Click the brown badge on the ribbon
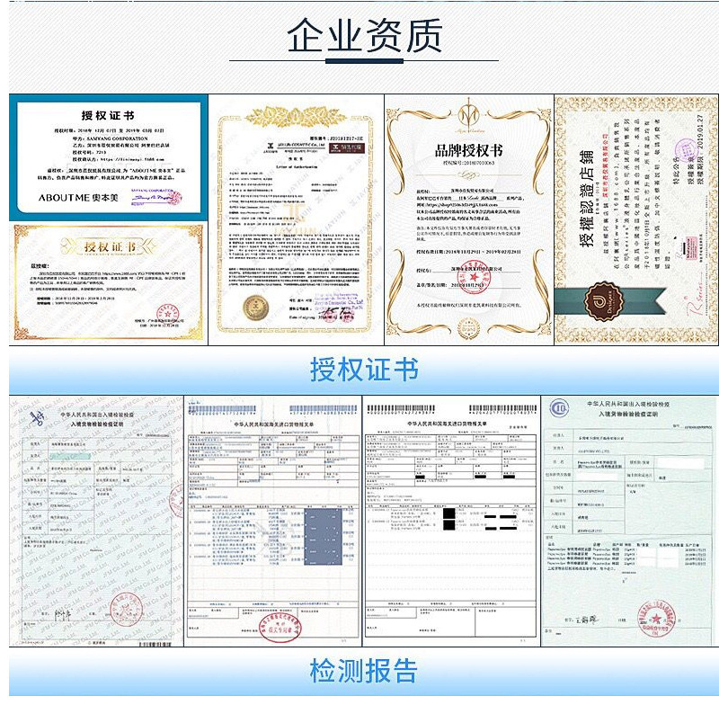This screenshot has width=728, height=705. pos(604,301)
